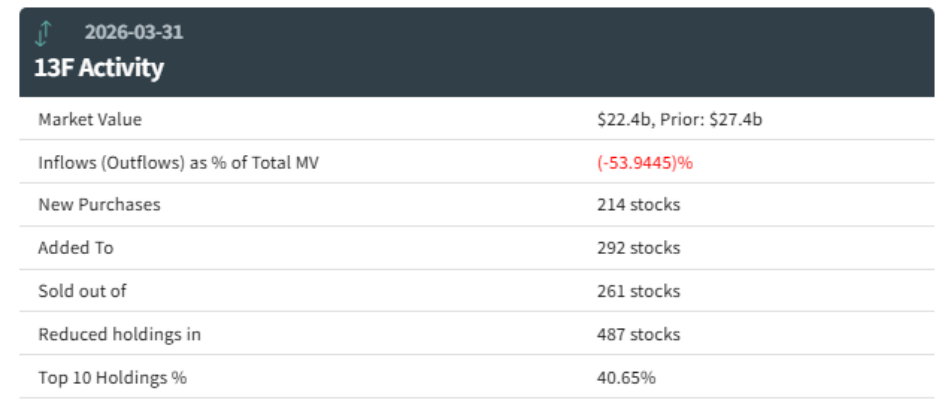Click the 261 stocks value
This screenshot has height=407, width=946.
(x=638, y=291)
